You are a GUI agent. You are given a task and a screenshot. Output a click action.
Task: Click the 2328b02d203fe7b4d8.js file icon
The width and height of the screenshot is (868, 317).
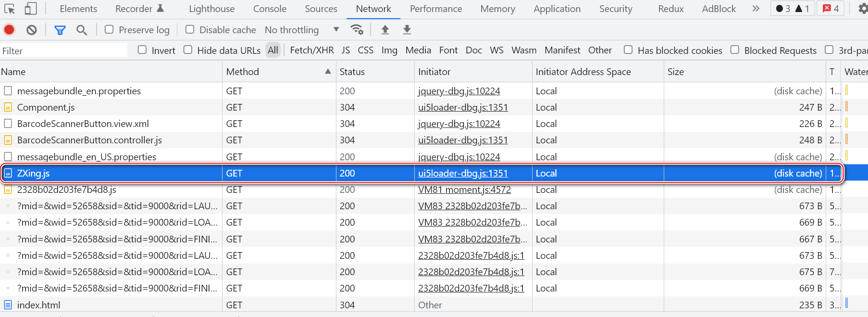[8, 190]
